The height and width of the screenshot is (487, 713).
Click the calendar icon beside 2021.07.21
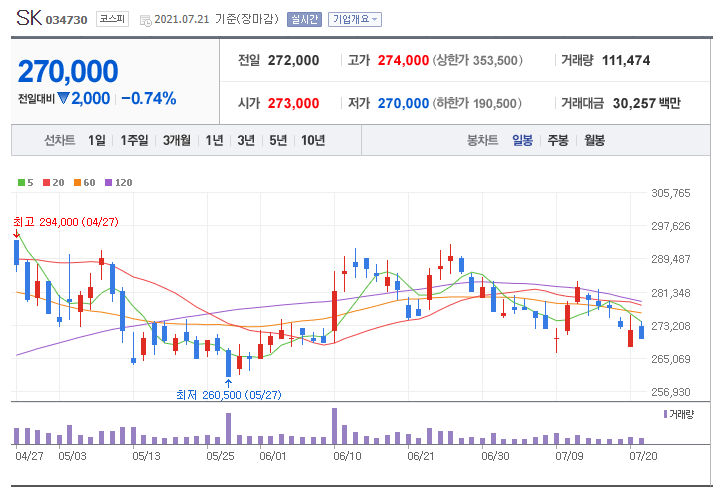(x=146, y=20)
